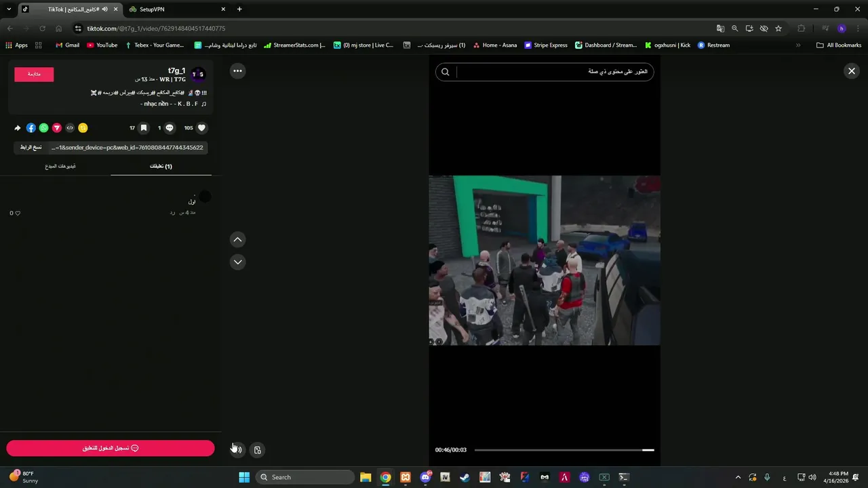Share the video to WhatsApp
The height and width of the screenshot is (488, 868).
44,127
